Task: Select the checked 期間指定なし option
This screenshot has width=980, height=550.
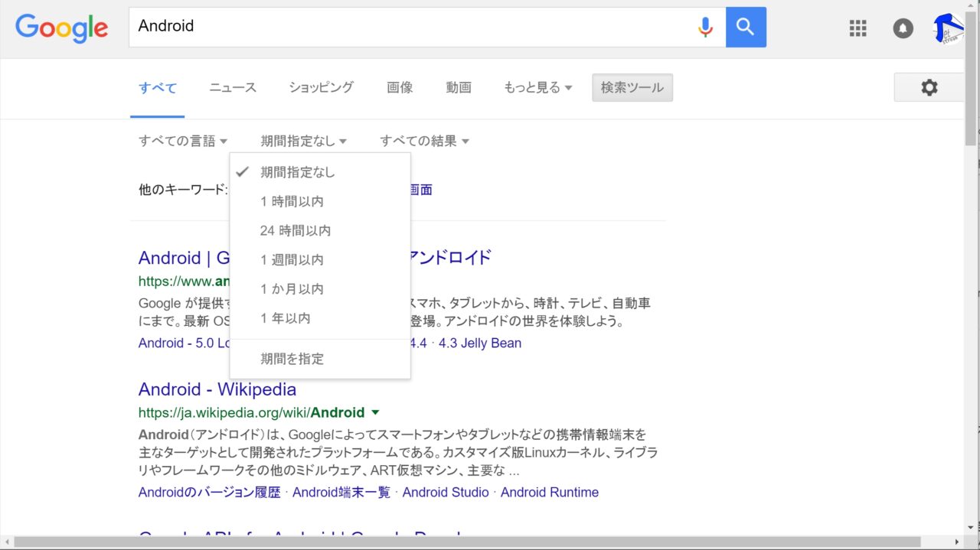Action: click(298, 172)
